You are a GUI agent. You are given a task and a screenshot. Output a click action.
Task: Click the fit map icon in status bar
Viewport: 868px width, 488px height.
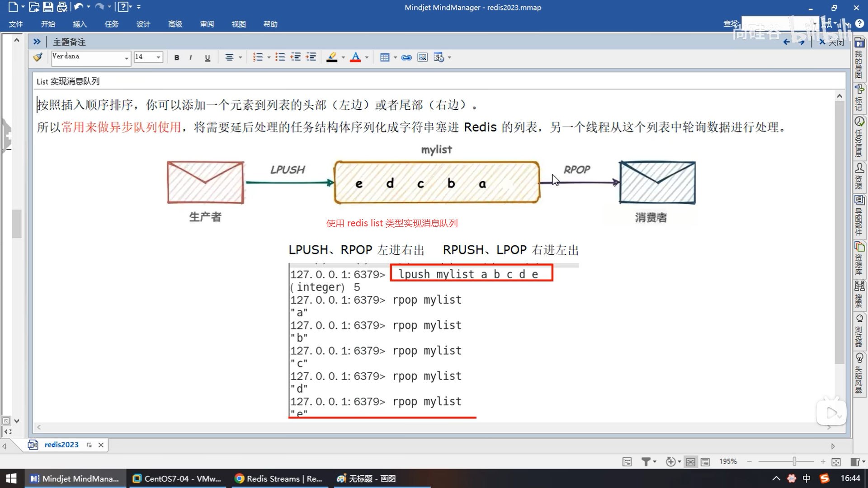[836, 462]
